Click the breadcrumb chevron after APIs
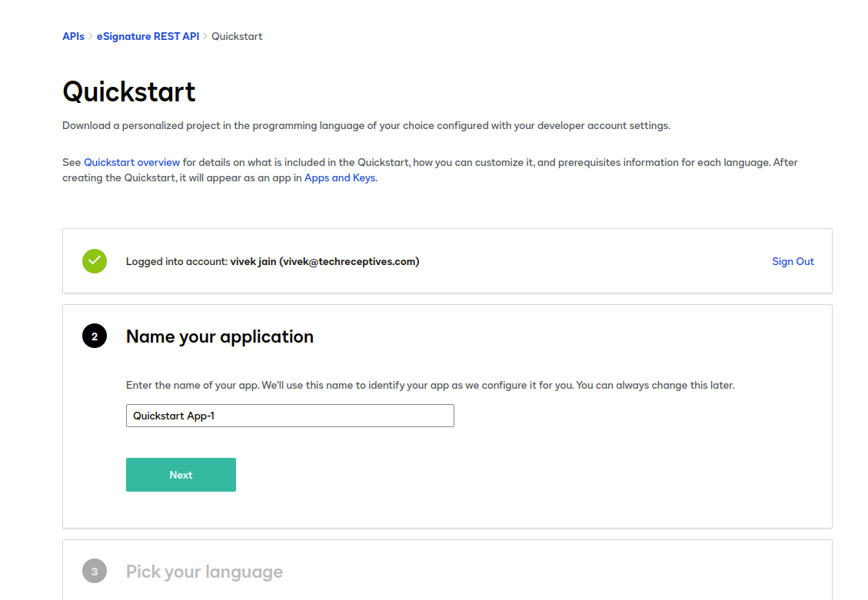Viewport: 868px width, 600px height. pos(90,37)
